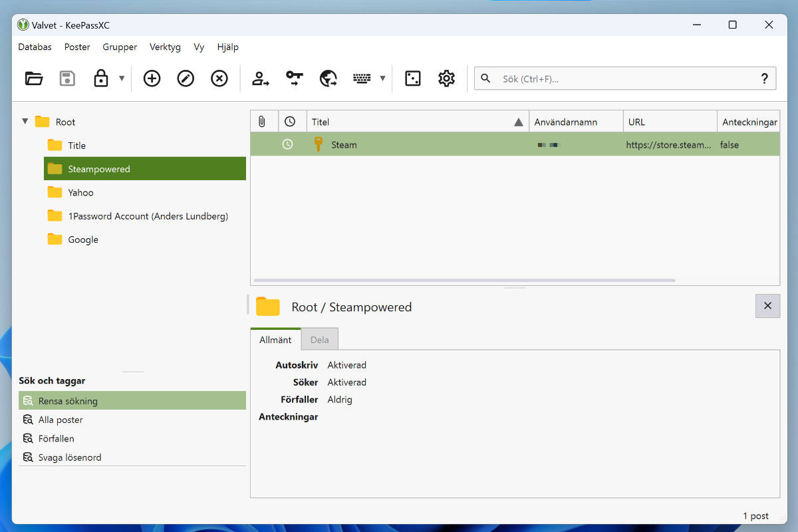Click the Steam entry URL cell
798x532 pixels.
click(x=669, y=145)
